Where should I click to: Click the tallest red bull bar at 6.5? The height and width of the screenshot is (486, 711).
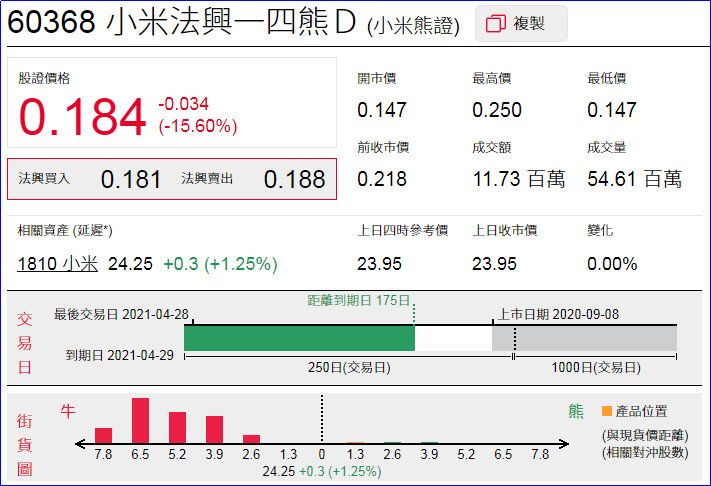click(140, 421)
